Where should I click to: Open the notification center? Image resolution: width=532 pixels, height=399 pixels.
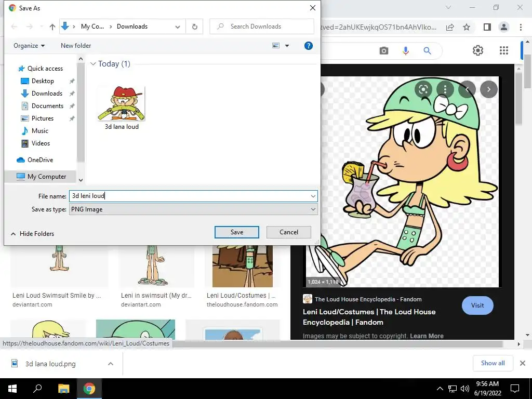515,389
